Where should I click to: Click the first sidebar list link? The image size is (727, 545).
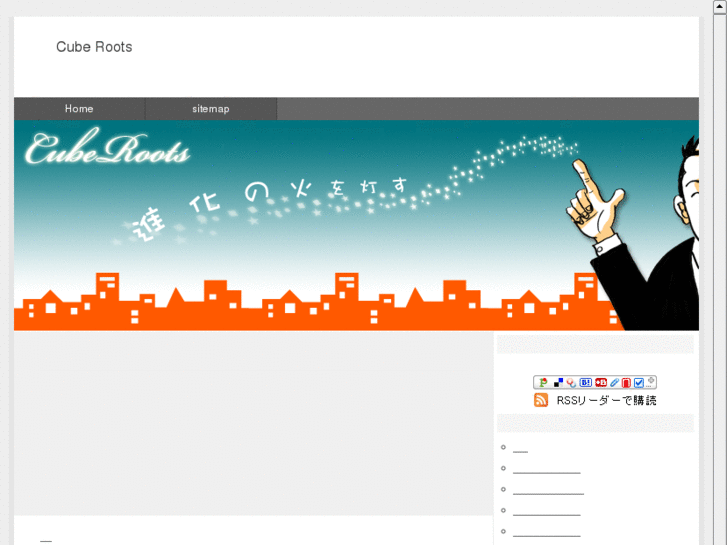(520, 448)
